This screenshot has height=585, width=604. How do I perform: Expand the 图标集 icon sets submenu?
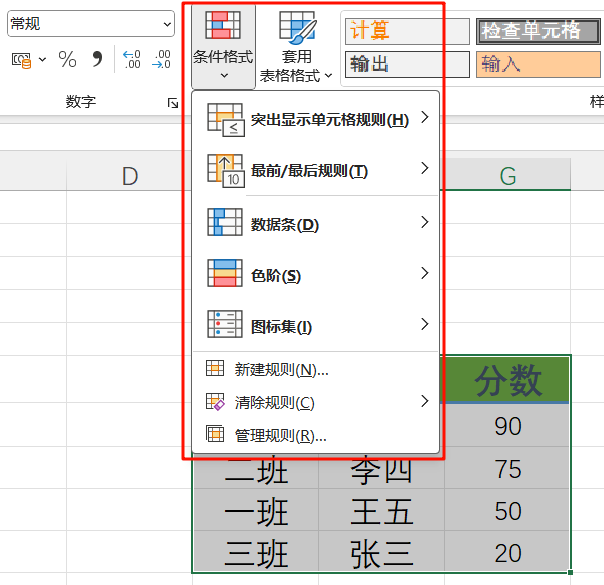[315, 326]
